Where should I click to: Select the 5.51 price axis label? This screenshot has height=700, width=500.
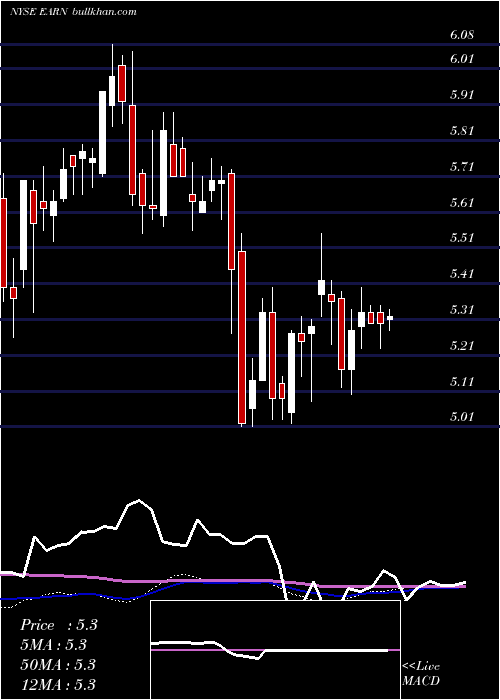click(462, 238)
